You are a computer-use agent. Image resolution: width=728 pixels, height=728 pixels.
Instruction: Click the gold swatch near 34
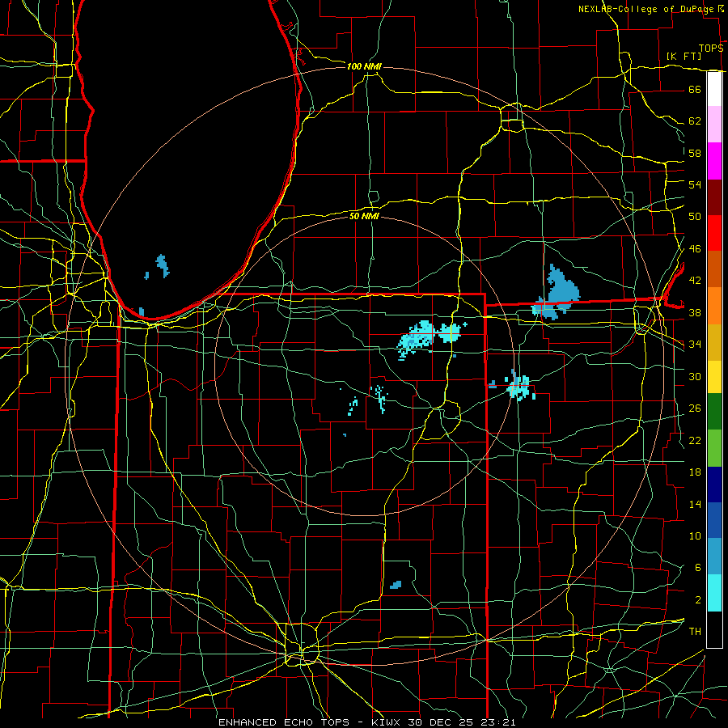coord(714,342)
